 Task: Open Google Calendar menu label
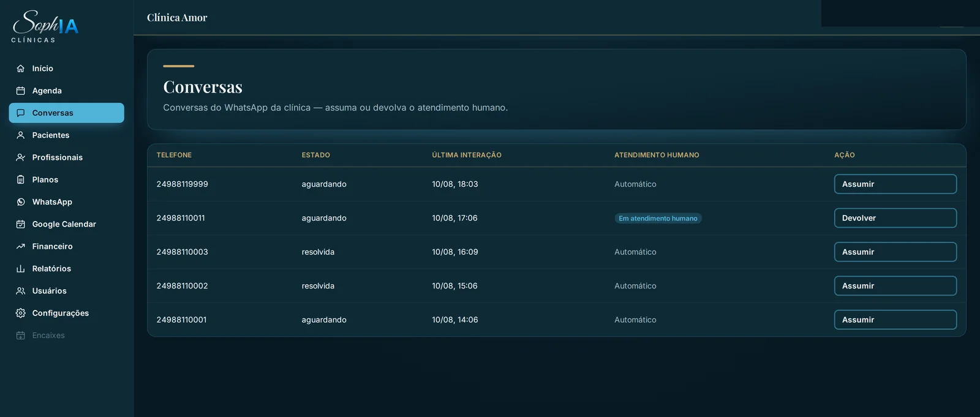point(64,224)
